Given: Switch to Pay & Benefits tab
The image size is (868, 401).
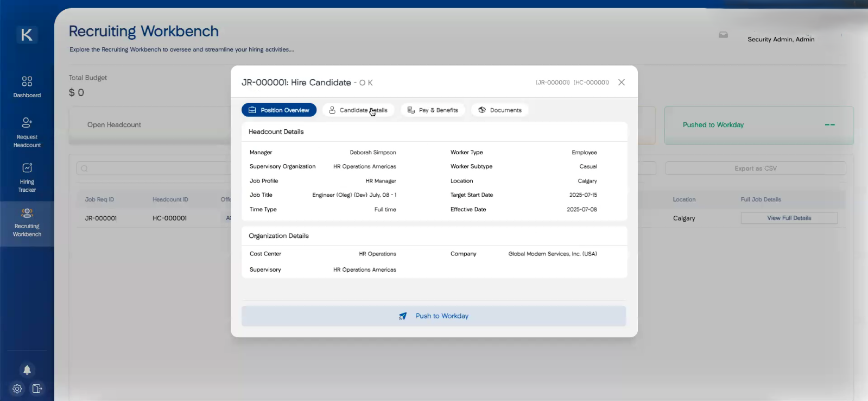Looking at the screenshot, I should tap(433, 110).
